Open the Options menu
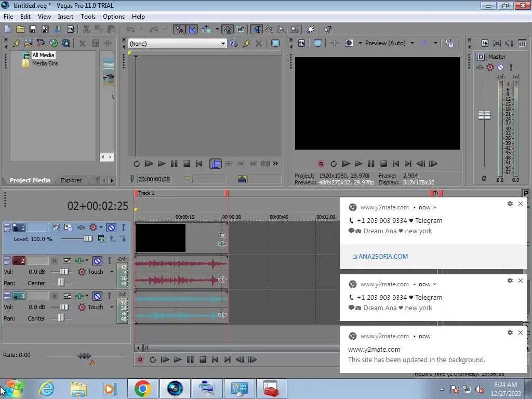The image size is (532, 399). tap(114, 16)
